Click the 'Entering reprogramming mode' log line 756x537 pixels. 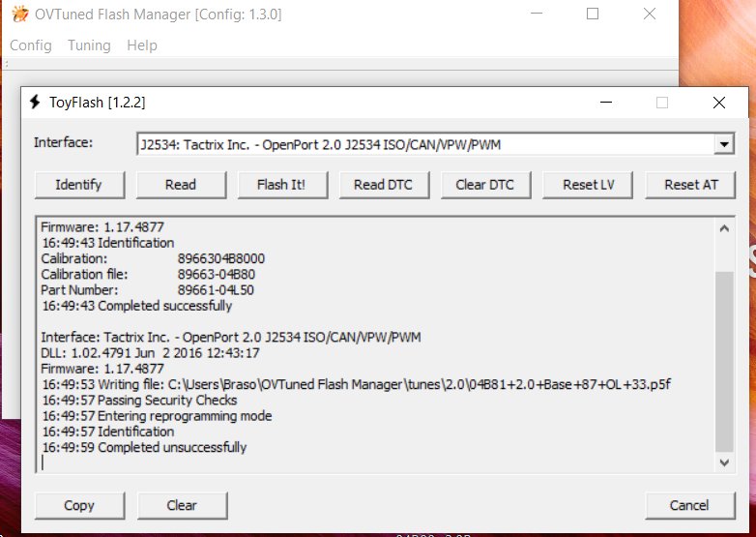[x=158, y=416]
